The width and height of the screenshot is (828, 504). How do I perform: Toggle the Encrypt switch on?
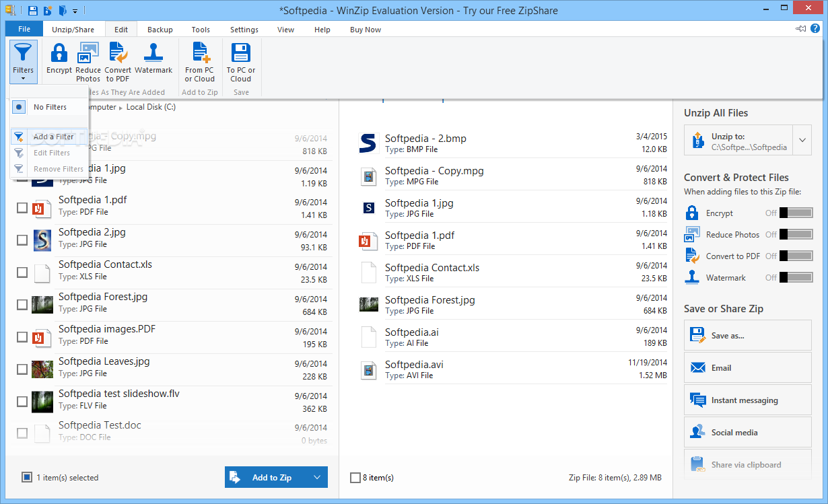(x=796, y=213)
